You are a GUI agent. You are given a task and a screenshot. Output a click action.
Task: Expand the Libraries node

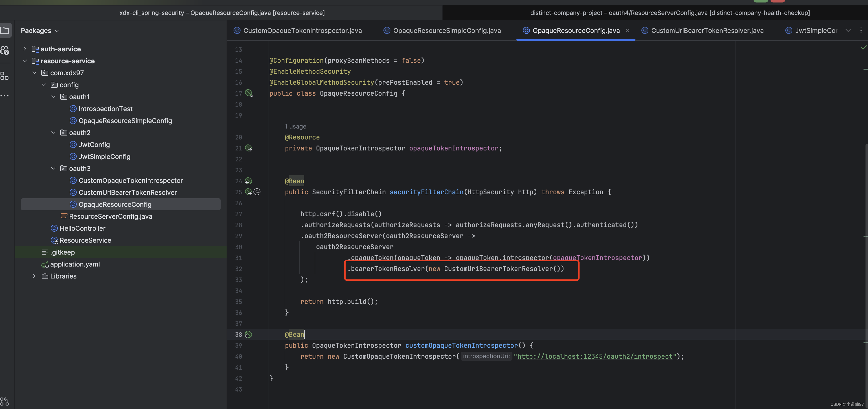click(34, 276)
